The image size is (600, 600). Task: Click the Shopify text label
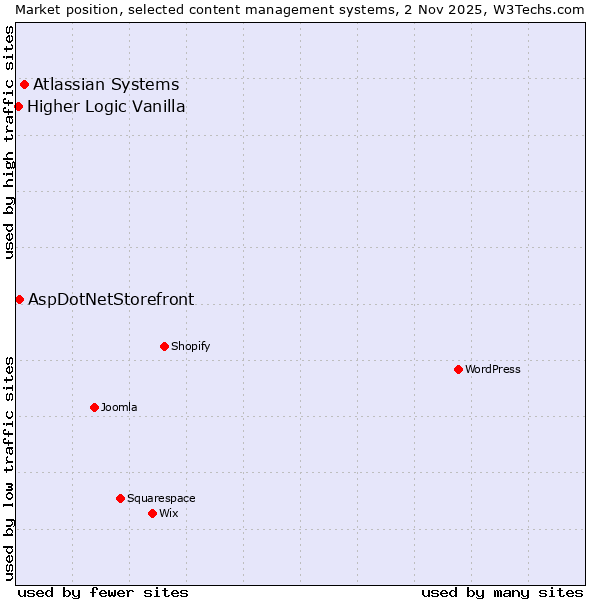coord(190,347)
